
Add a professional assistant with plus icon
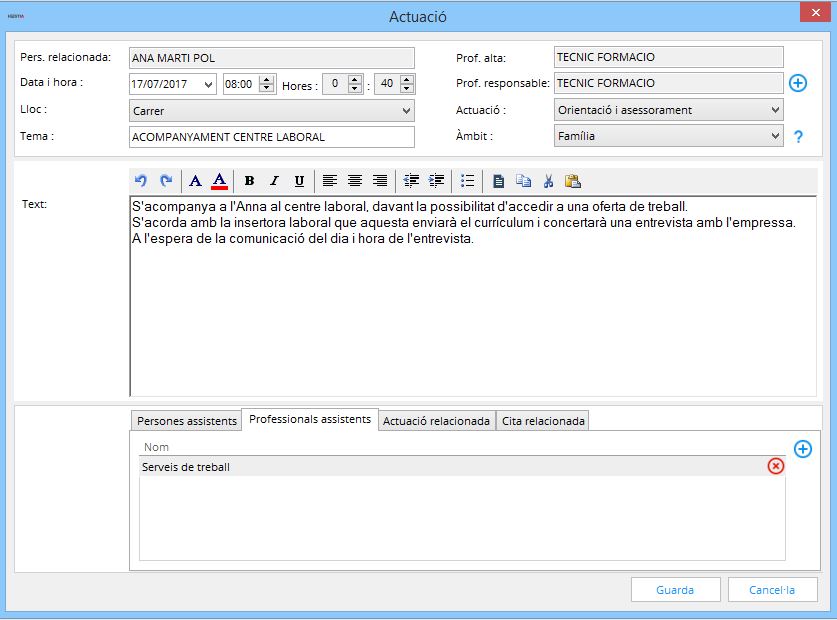(x=802, y=449)
